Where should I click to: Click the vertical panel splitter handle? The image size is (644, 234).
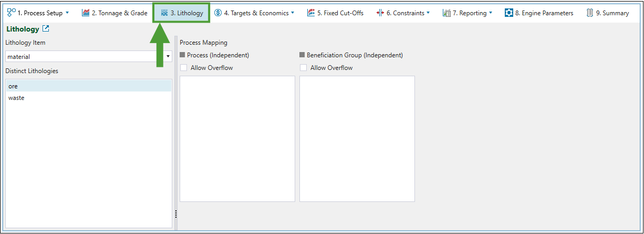175,214
